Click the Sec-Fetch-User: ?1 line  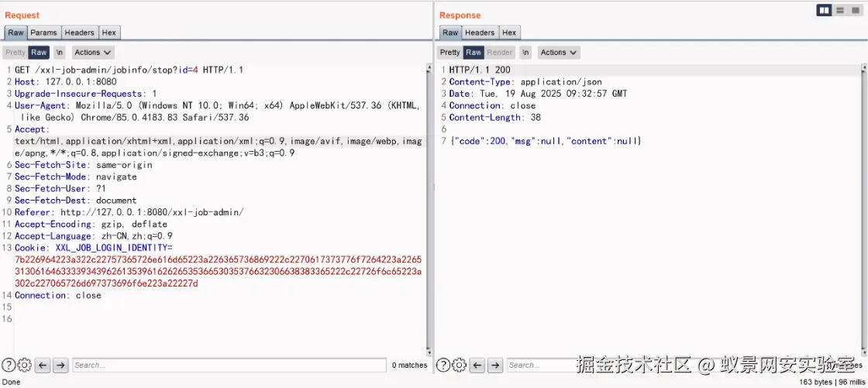click(60, 189)
